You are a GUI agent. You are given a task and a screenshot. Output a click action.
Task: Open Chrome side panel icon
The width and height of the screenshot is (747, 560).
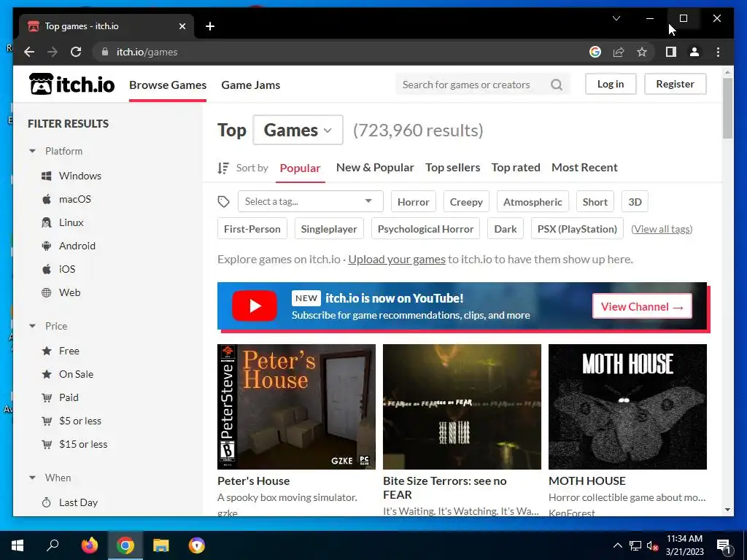click(671, 52)
